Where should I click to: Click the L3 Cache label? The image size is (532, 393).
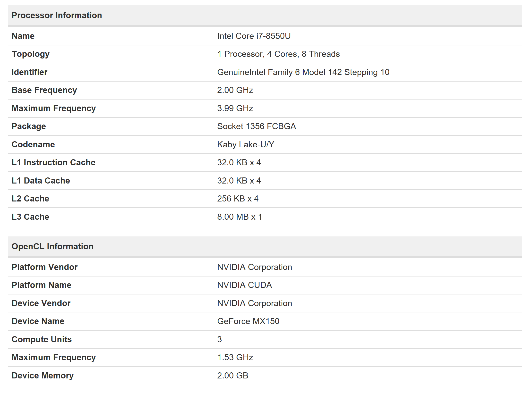tap(30, 217)
